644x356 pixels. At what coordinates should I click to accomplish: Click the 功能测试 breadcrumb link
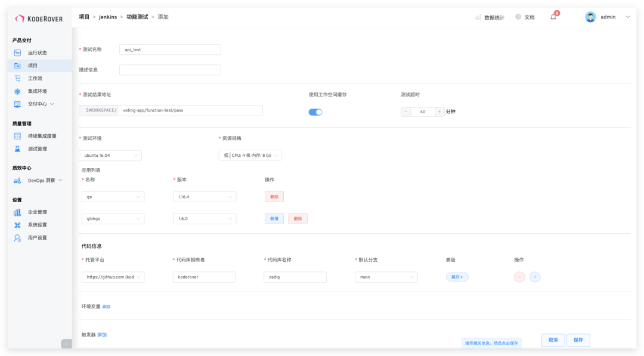tap(137, 17)
